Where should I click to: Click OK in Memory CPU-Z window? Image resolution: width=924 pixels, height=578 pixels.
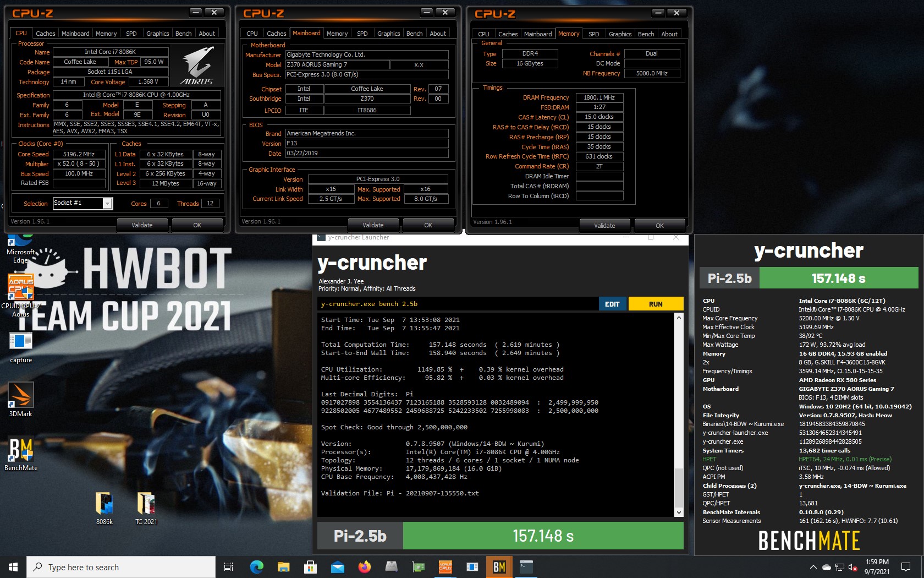[659, 226]
